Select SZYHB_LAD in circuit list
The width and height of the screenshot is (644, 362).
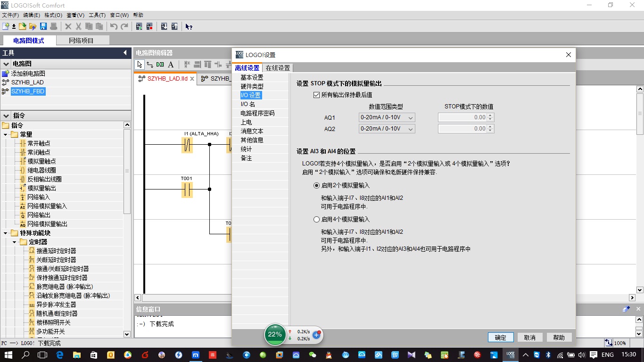click(x=27, y=82)
